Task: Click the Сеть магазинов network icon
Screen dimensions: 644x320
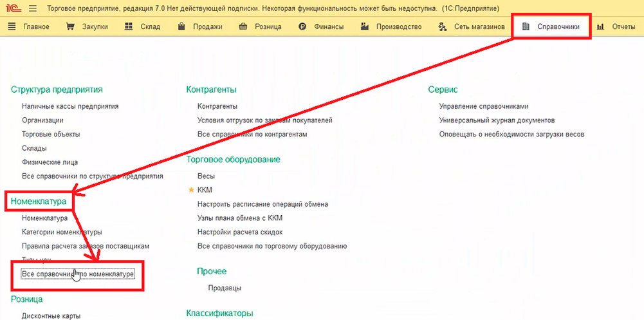Action: coord(442,27)
